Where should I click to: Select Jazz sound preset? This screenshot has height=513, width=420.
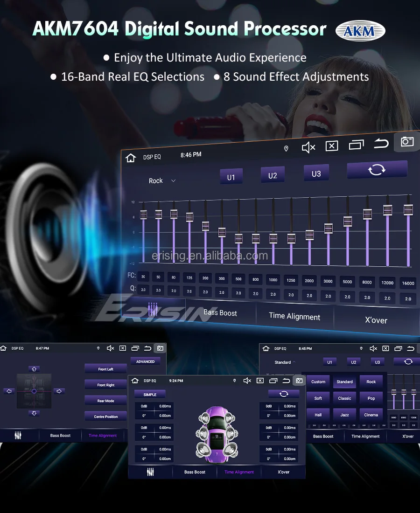[344, 415]
